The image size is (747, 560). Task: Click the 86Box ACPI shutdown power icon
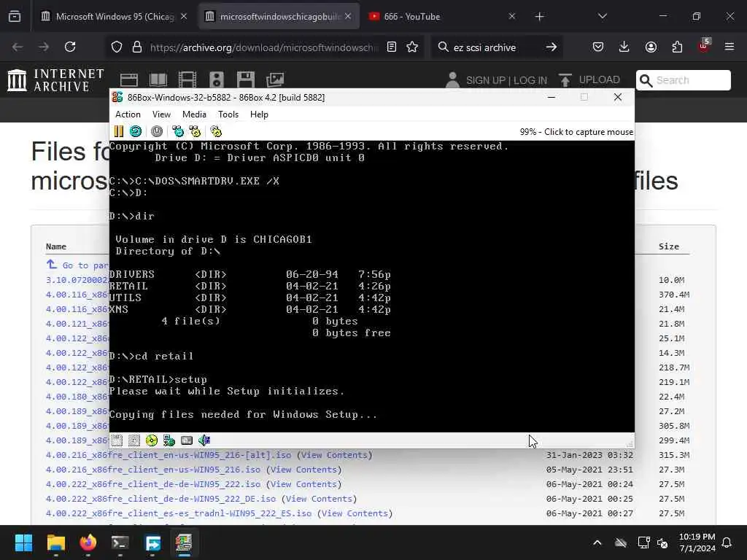click(157, 131)
